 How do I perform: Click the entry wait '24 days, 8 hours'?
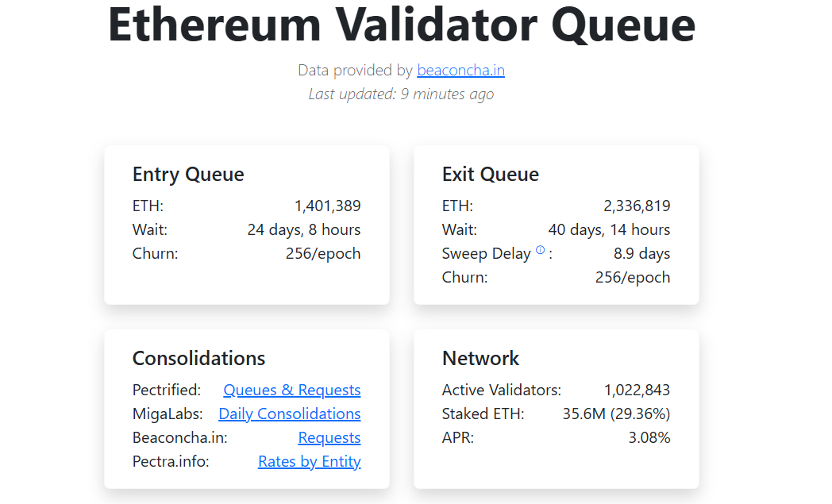pos(304,230)
